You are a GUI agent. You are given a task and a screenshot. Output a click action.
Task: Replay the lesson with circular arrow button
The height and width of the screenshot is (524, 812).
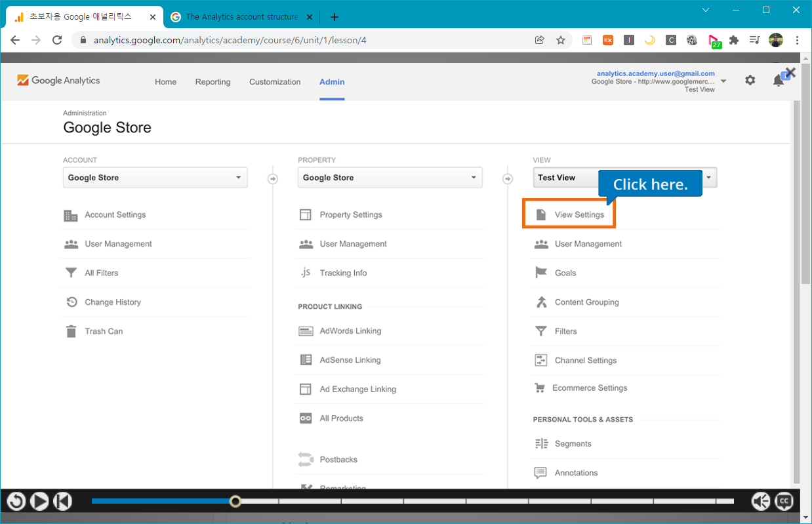[x=16, y=502]
